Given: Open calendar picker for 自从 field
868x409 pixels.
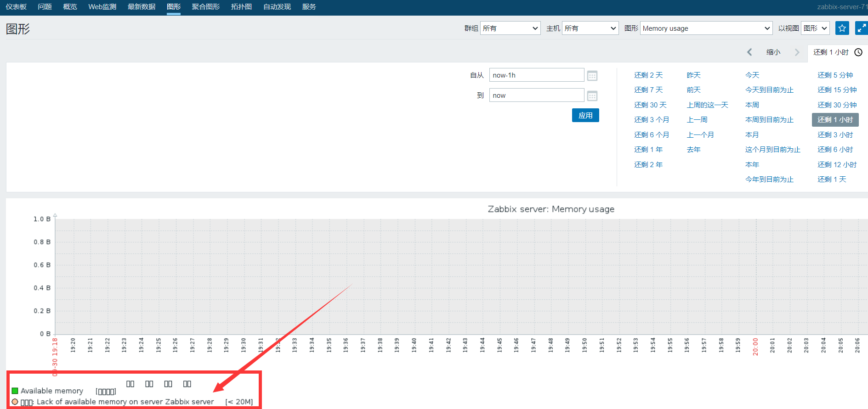Looking at the screenshot, I should tap(592, 76).
